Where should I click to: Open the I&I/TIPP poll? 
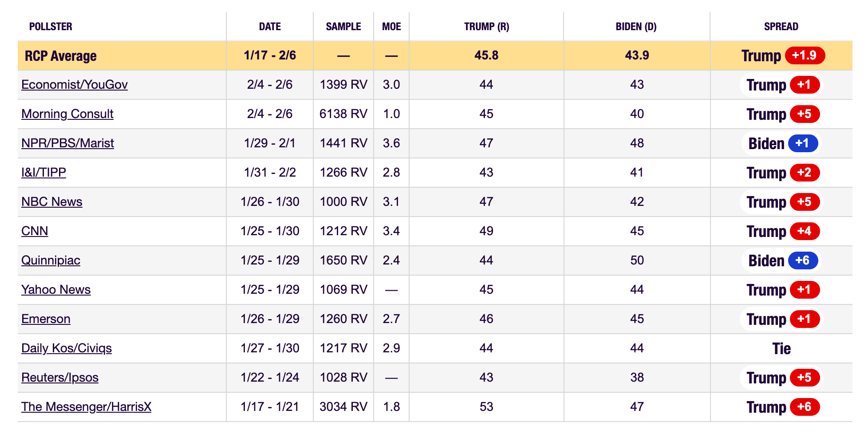click(x=43, y=173)
